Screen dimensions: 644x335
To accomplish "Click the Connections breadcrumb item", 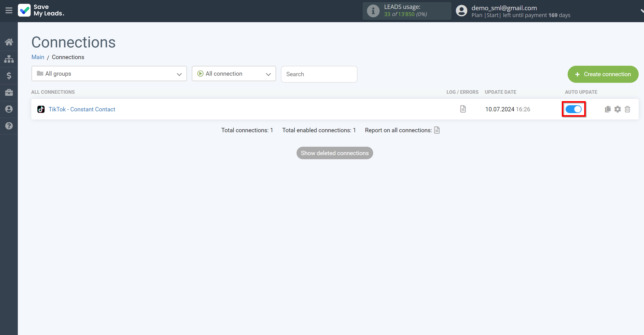I will pos(68,57).
